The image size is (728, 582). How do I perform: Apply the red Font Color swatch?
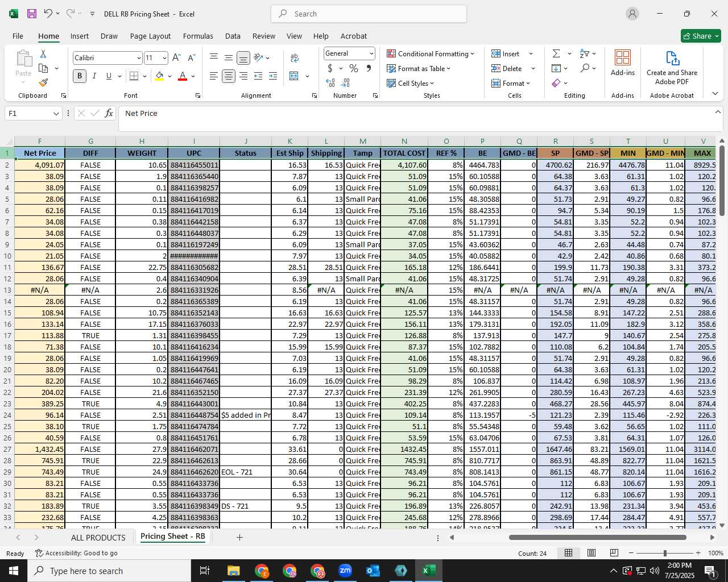pos(183,76)
